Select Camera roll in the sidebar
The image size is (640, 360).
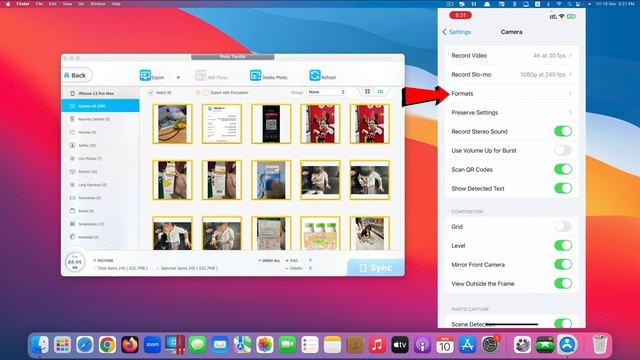tap(100, 106)
